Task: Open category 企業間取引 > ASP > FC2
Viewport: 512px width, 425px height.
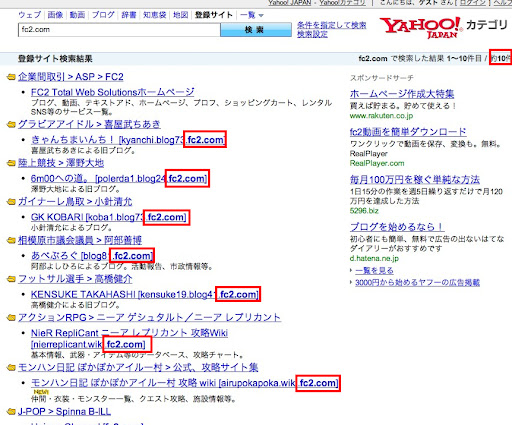Action: point(71,77)
